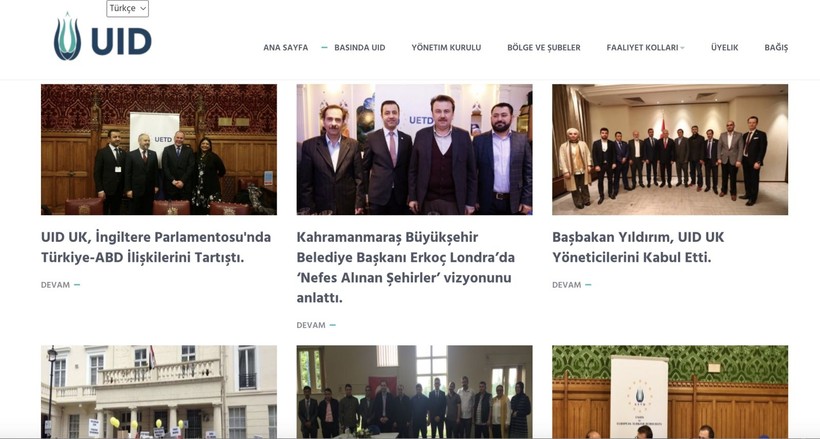820x439 pixels.
Task: Select Yönetim Kurulu in navigation
Action: point(446,48)
